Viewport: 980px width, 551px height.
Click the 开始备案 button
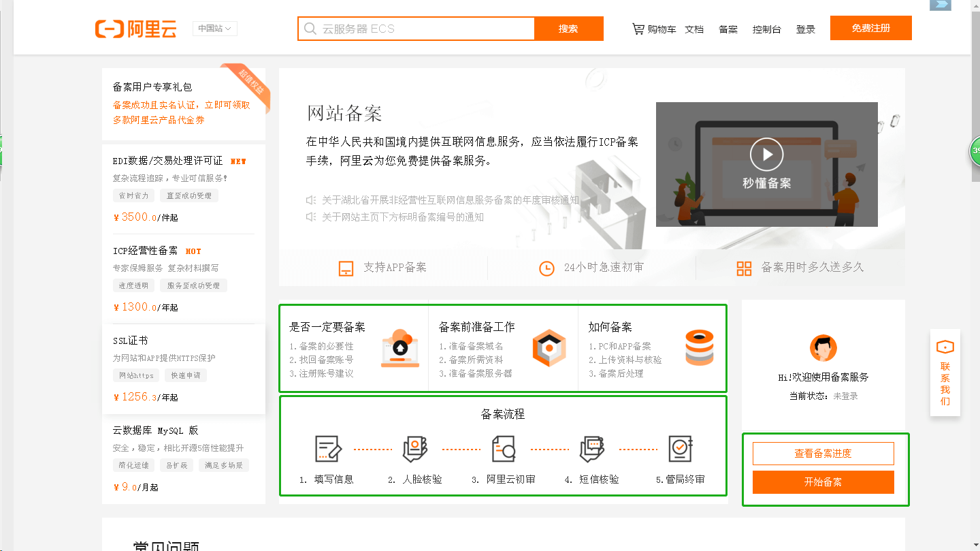tap(823, 482)
